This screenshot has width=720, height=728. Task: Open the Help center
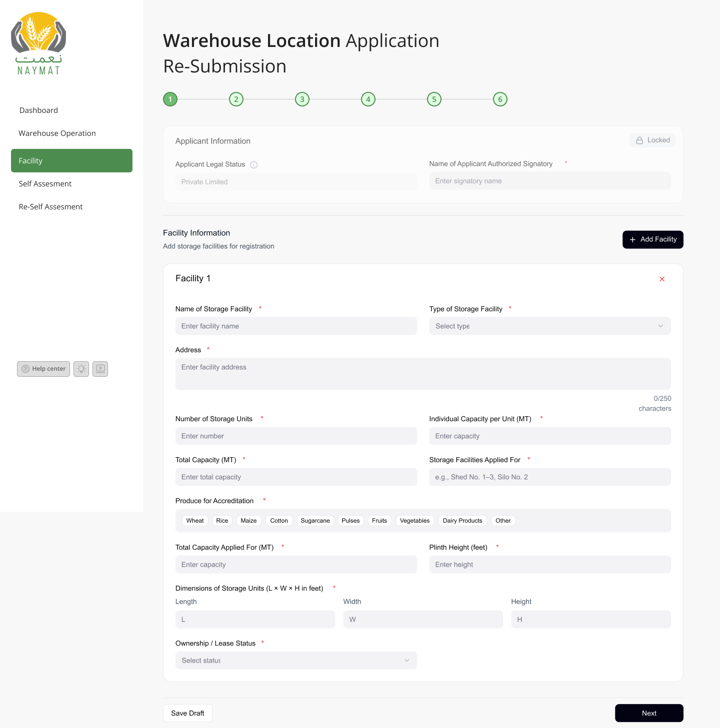click(43, 369)
